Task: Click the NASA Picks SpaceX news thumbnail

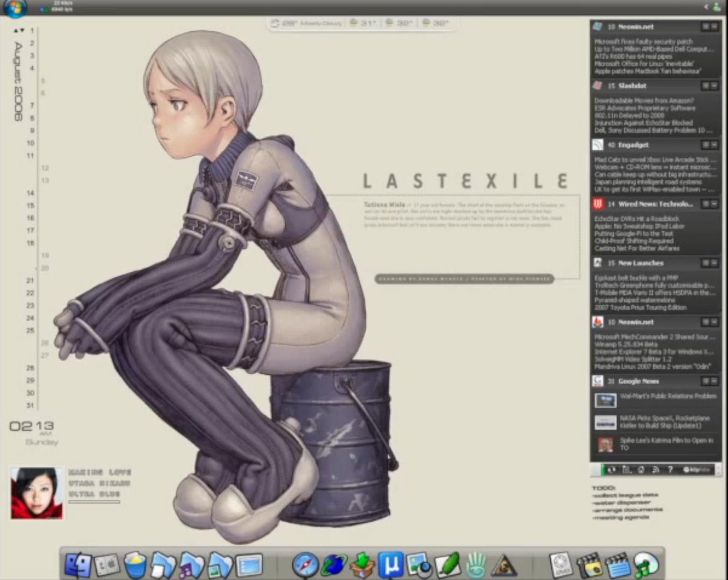Action: 605,423
